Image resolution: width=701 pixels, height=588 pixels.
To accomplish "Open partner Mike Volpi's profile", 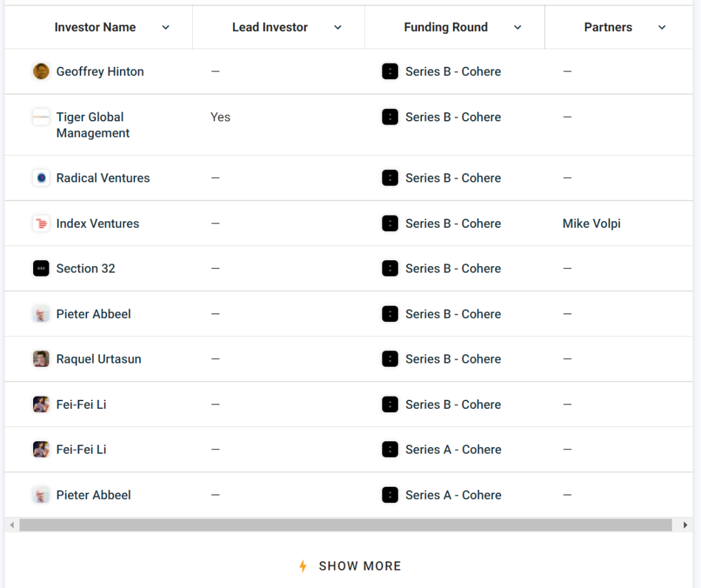I will [591, 223].
